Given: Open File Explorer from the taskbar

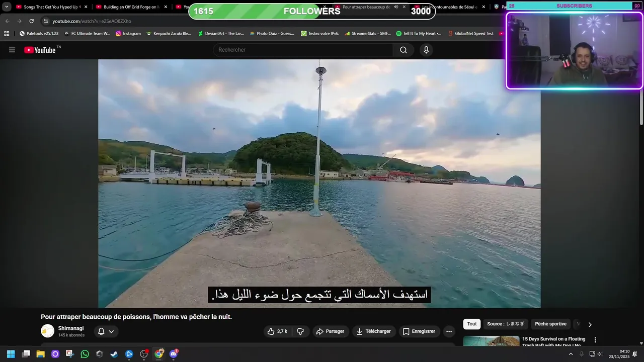Looking at the screenshot, I should (x=40, y=354).
